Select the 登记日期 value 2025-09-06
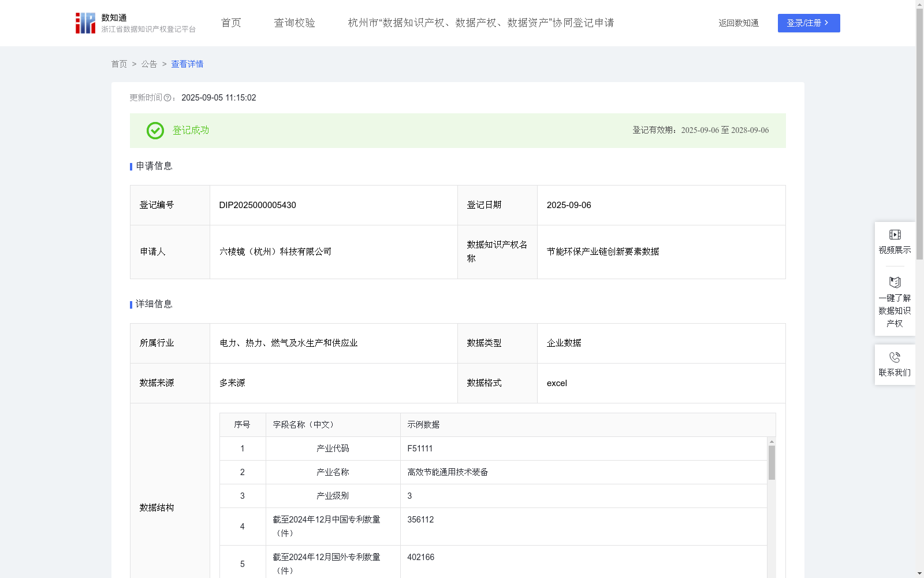Viewport: 924px width, 578px height. (x=569, y=205)
